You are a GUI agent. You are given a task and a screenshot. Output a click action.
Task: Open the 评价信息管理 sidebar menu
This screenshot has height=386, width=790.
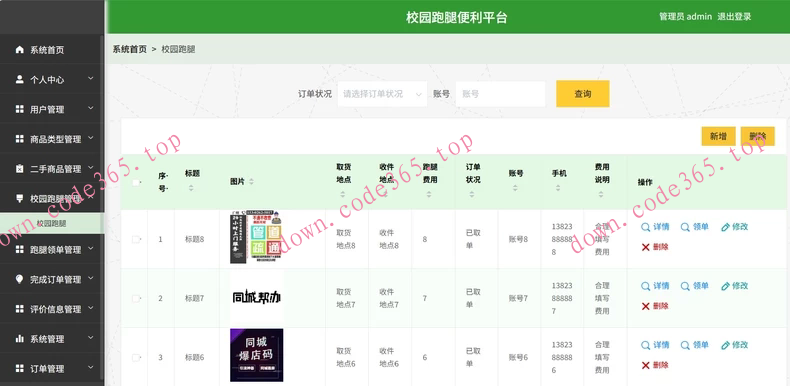51,308
